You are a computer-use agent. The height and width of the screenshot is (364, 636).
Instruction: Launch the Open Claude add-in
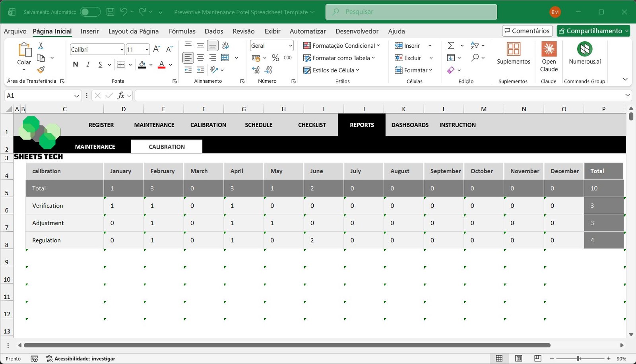pyautogui.click(x=549, y=56)
